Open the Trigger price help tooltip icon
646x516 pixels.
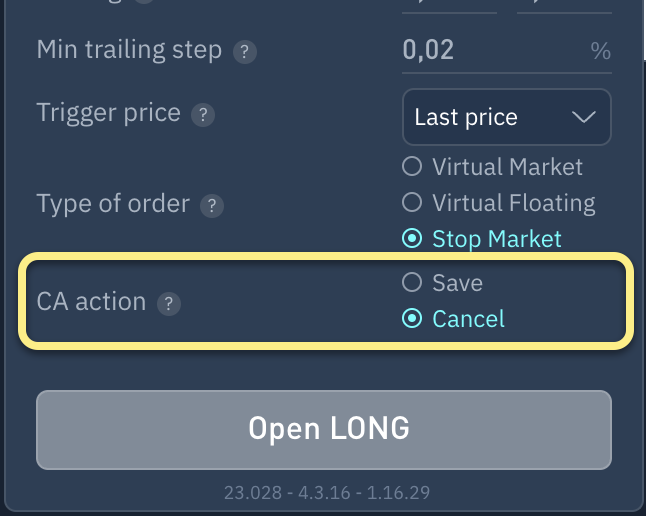click(202, 115)
